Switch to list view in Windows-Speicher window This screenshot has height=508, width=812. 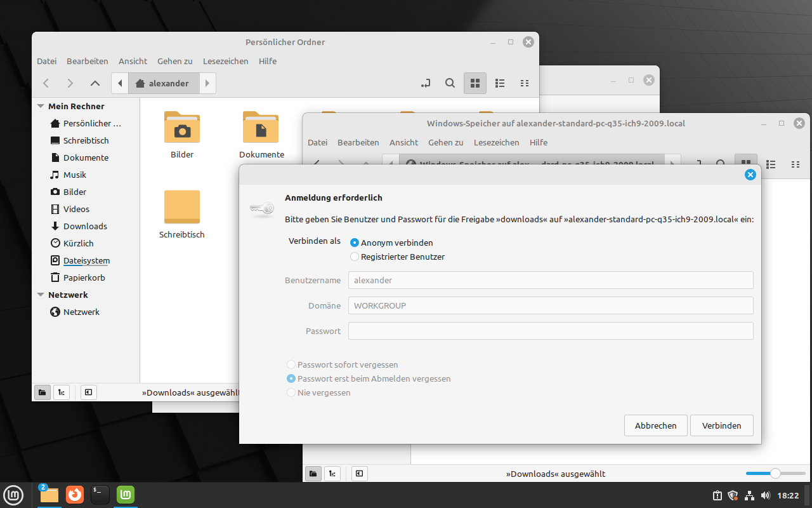pos(771,164)
